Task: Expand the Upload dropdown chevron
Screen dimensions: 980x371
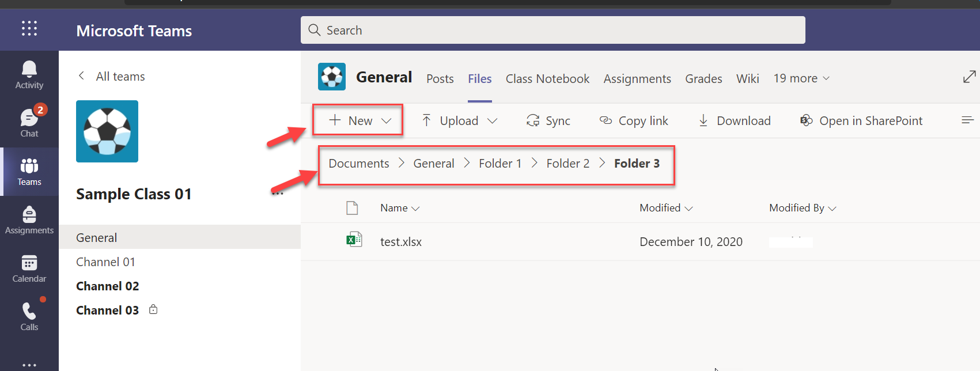Action: pyautogui.click(x=492, y=120)
